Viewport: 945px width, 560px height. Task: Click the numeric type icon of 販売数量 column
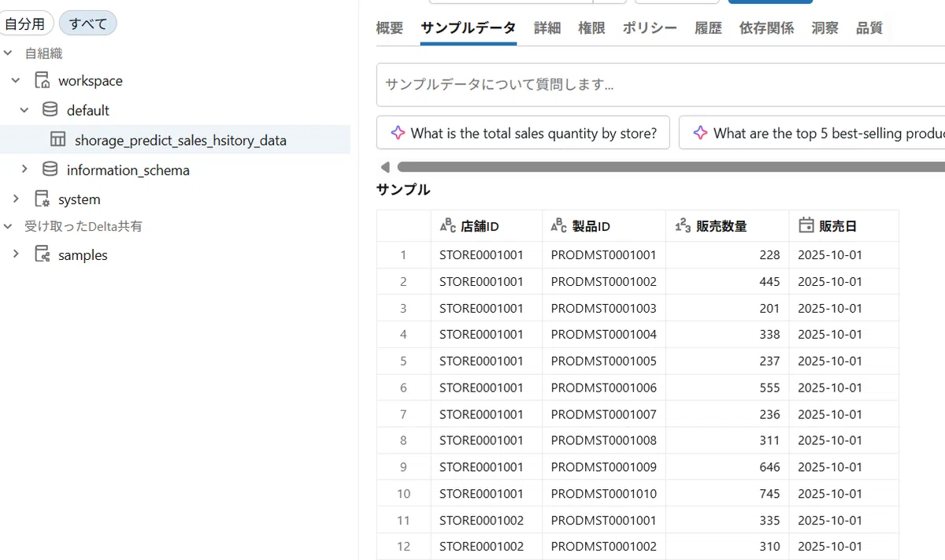coord(683,227)
